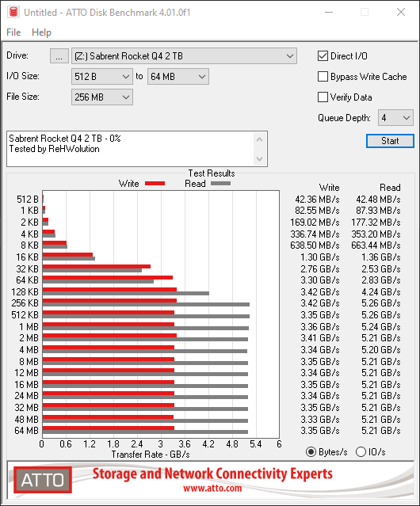Viewport: 420px width, 506px height.
Task: Open the 64 MB maximum I/O size dropdown
Action: 178,77
